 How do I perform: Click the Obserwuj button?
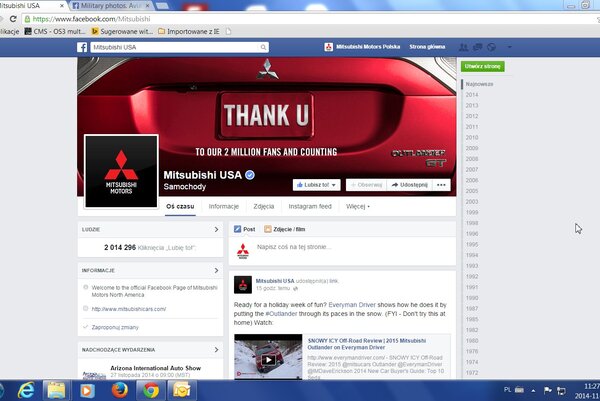[x=366, y=185]
